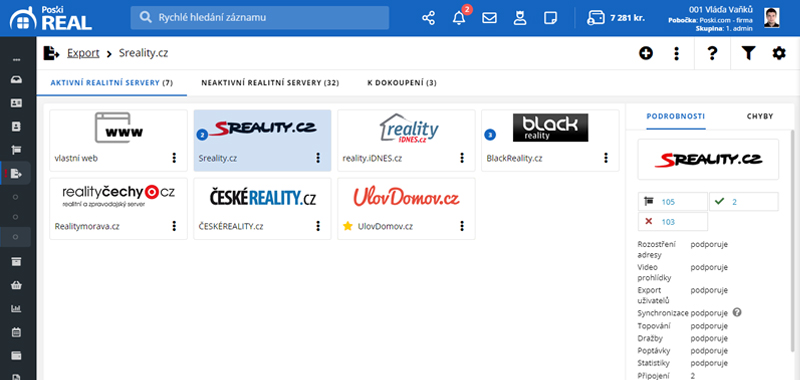Open the archive box sidebar icon
Image resolution: width=800 pixels, height=380 pixels.
tap(16, 262)
